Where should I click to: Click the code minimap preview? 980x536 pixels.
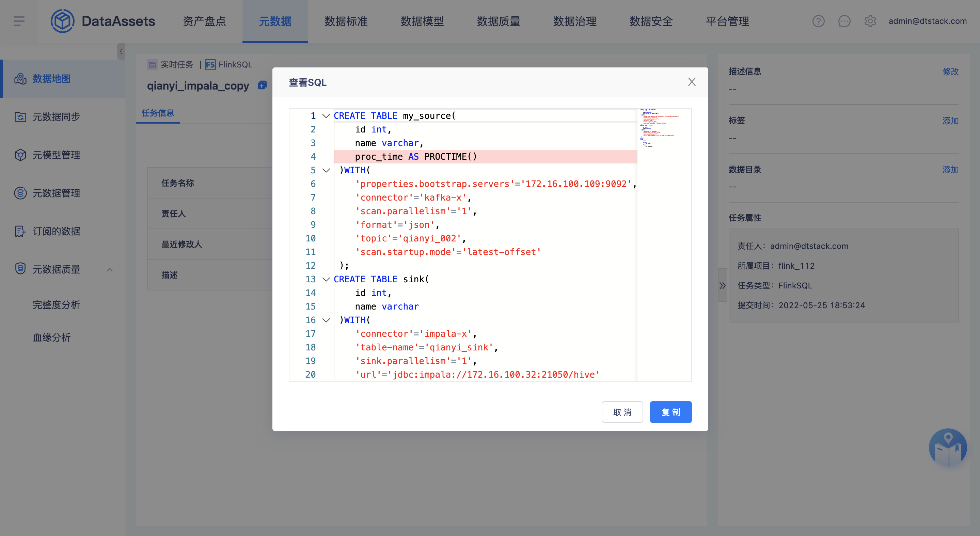pos(659,127)
